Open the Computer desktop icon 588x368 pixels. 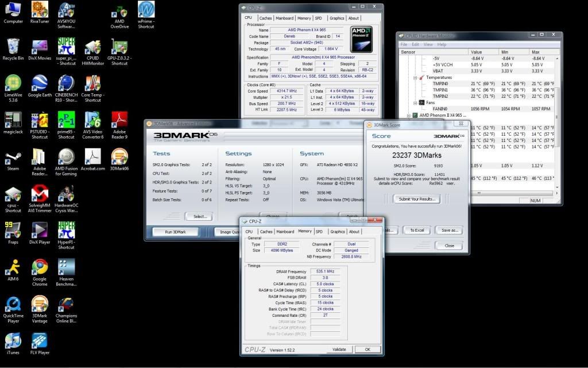pyautogui.click(x=13, y=13)
